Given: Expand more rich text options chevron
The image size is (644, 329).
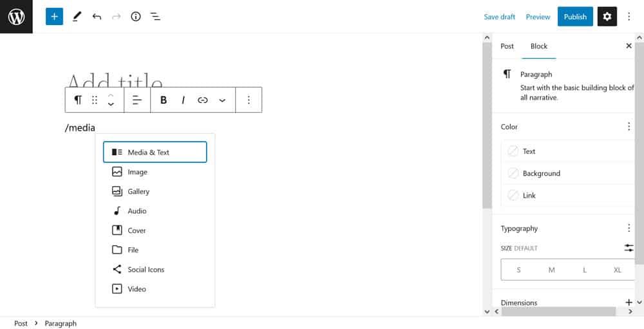Looking at the screenshot, I should pyautogui.click(x=222, y=100).
